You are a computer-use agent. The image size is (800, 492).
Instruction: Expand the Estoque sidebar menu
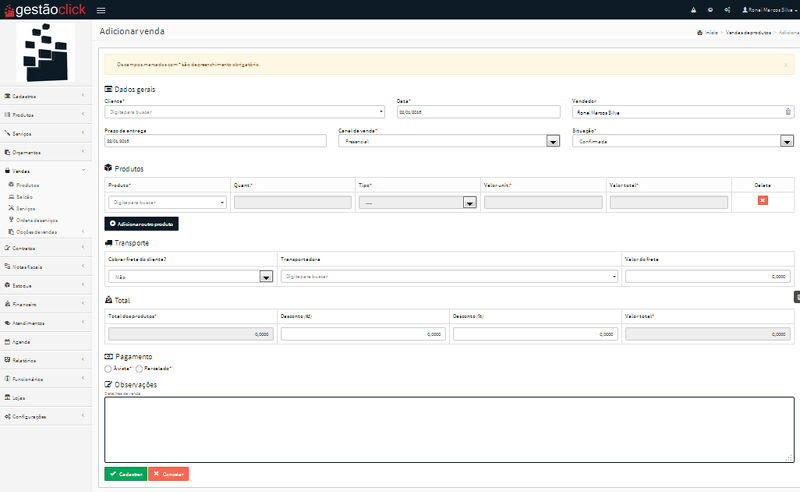click(45, 285)
